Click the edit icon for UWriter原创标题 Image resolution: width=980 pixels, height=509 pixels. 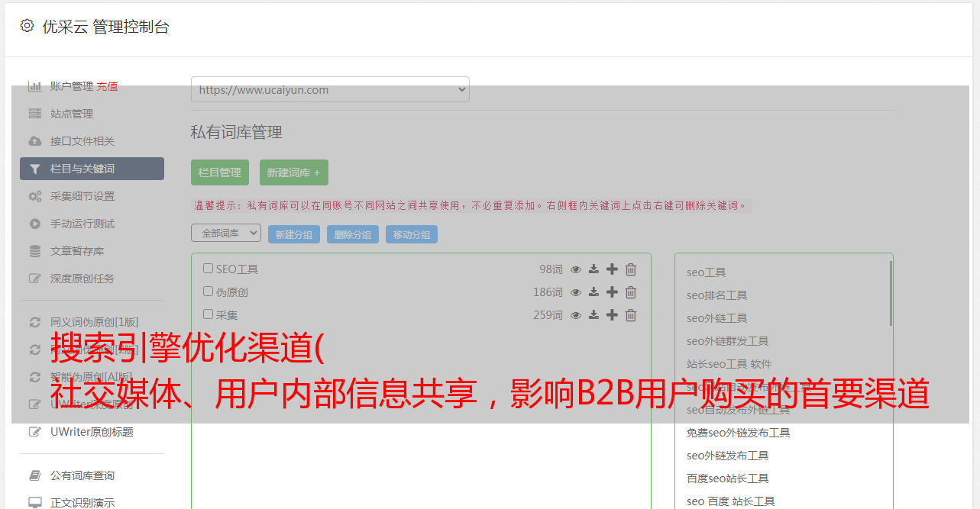click(35, 432)
